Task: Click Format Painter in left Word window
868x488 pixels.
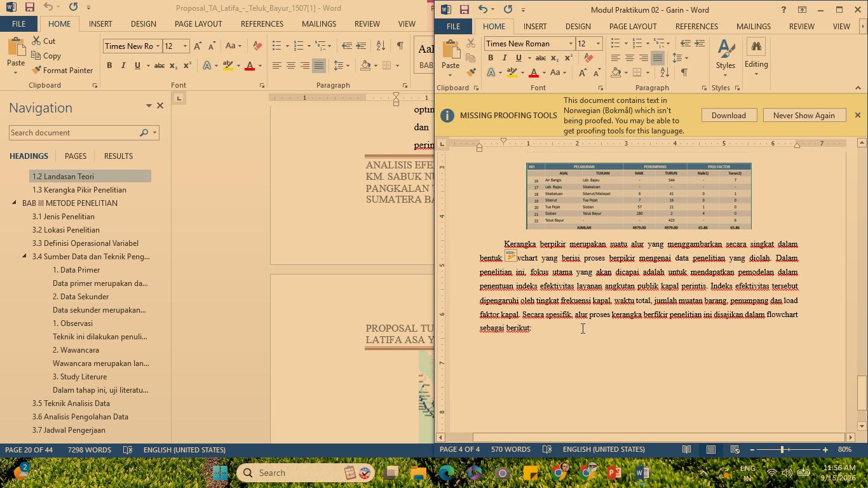Action: point(62,71)
